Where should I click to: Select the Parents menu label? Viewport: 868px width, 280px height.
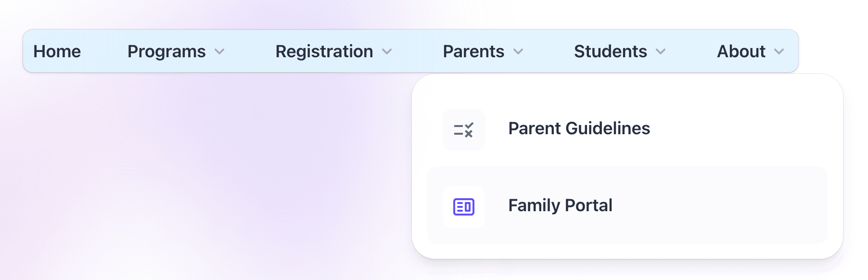473,51
